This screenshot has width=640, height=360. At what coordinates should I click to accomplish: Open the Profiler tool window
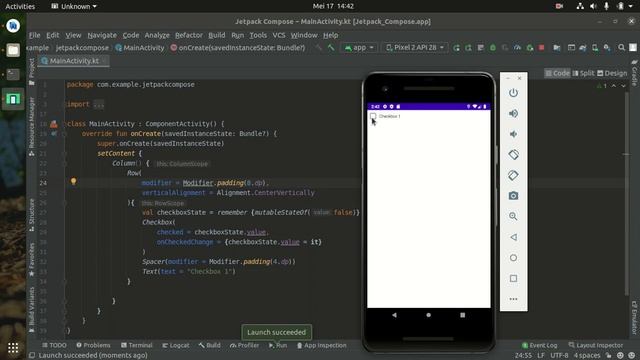[x=244, y=345]
